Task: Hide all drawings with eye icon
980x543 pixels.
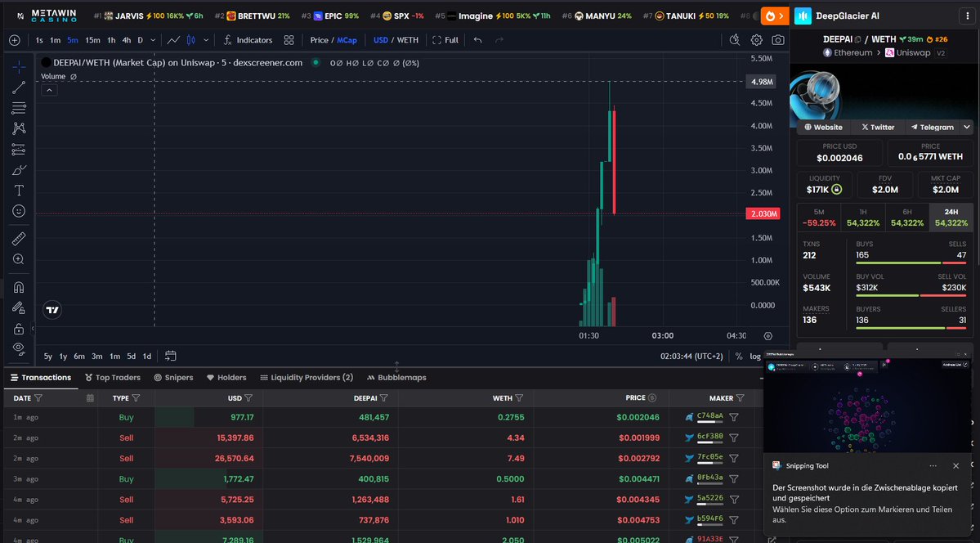Action: point(19,348)
